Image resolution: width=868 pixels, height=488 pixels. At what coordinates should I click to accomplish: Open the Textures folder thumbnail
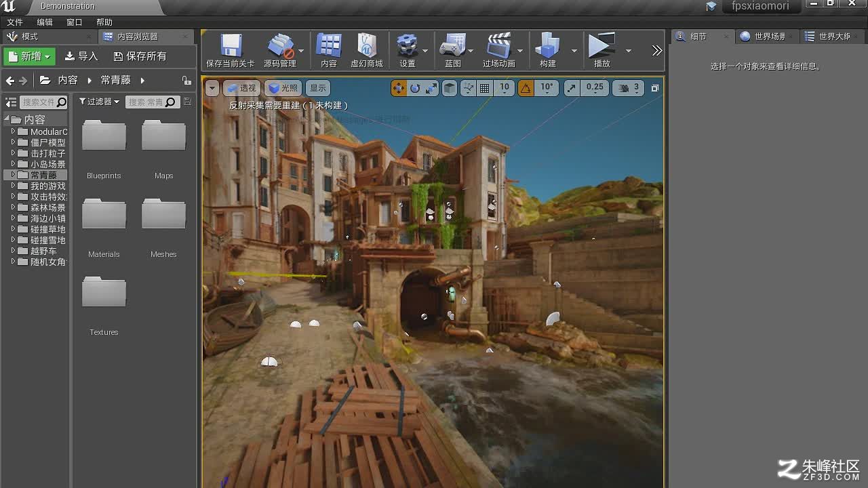104,291
